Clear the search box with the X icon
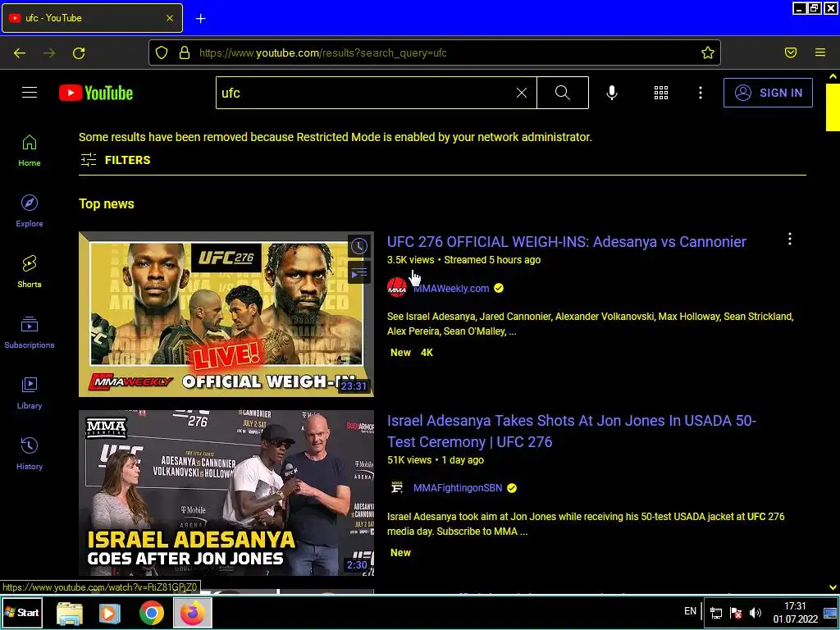The width and height of the screenshot is (840, 630). 521,93
